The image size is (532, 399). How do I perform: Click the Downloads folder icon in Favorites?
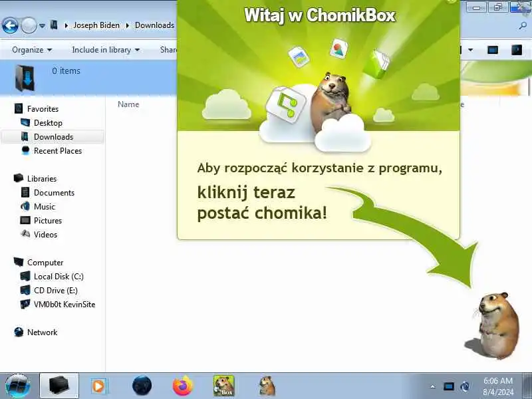pyautogui.click(x=25, y=136)
